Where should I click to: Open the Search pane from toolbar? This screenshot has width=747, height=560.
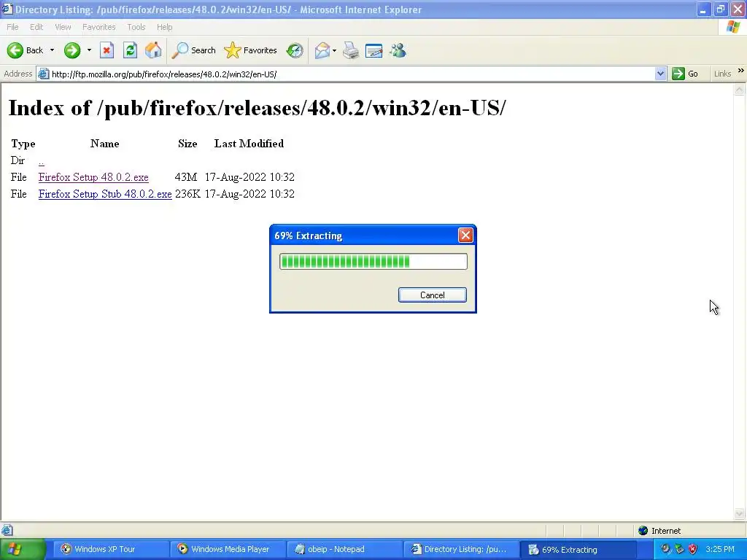[x=193, y=50]
